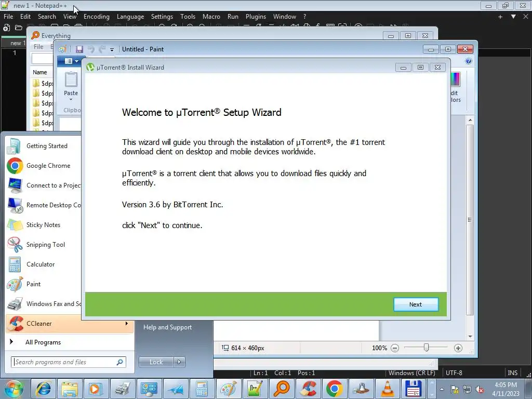This screenshot has height=399, width=532.
Task: Click the Open file icon in Notepad++ toolbar
Action: pyautogui.click(x=19, y=28)
